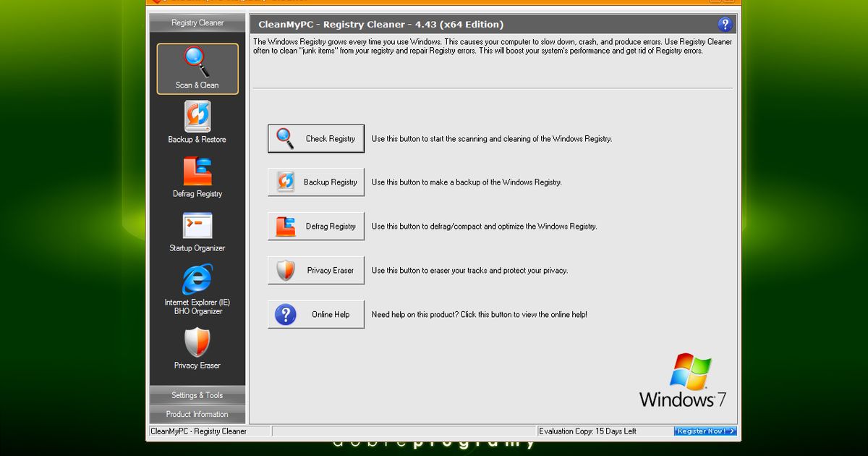
Task: Click the Defrag Registry main button
Action: (x=316, y=227)
